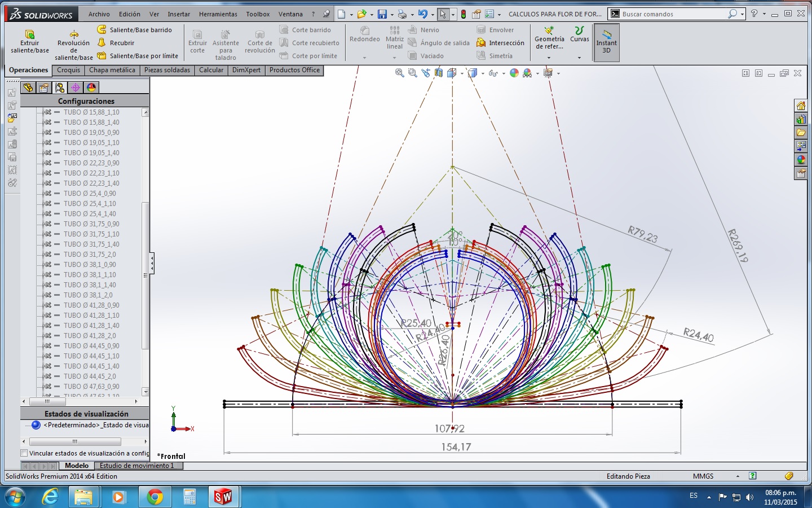Image resolution: width=812 pixels, height=508 pixels.
Task: Click the Buscar comandos search field
Action: click(674, 14)
